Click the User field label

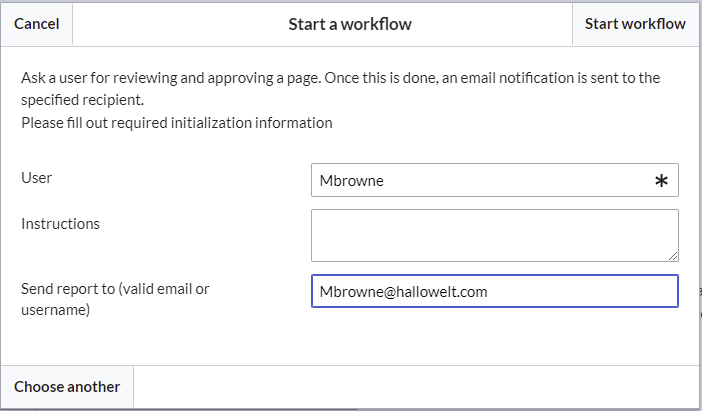tap(36, 178)
